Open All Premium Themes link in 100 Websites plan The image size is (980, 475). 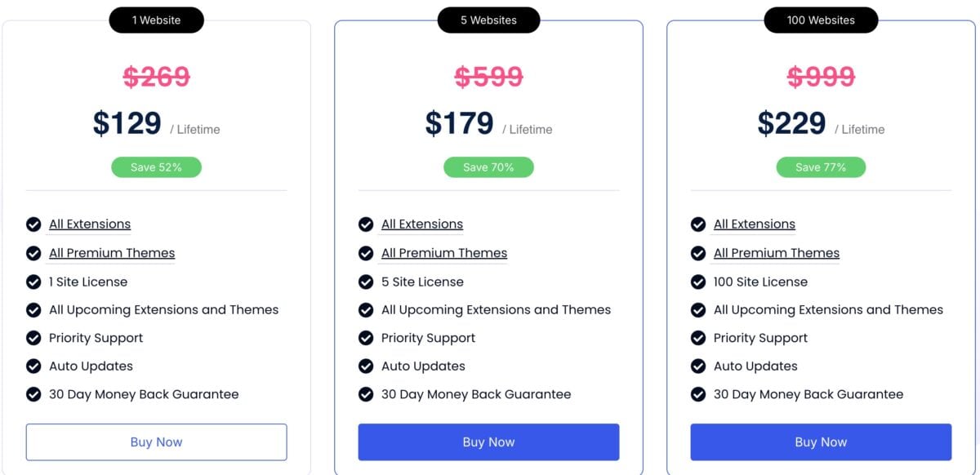tap(777, 253)
